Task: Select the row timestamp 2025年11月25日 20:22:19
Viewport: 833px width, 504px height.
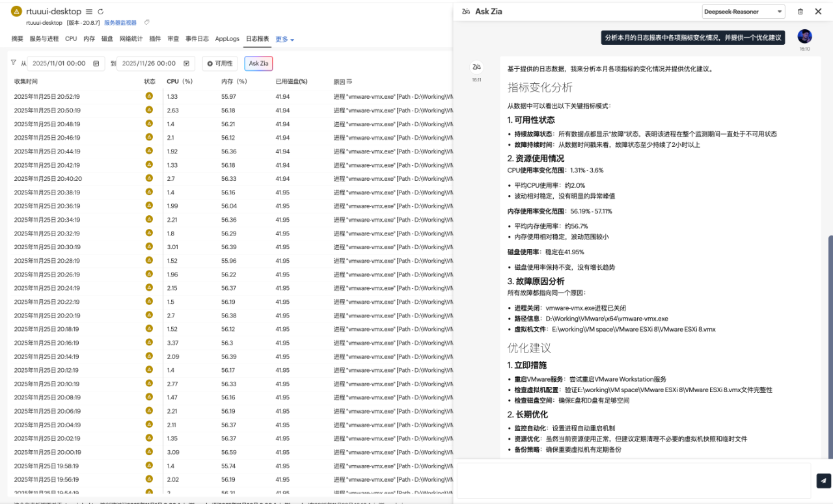Action: tap(47, 302)
